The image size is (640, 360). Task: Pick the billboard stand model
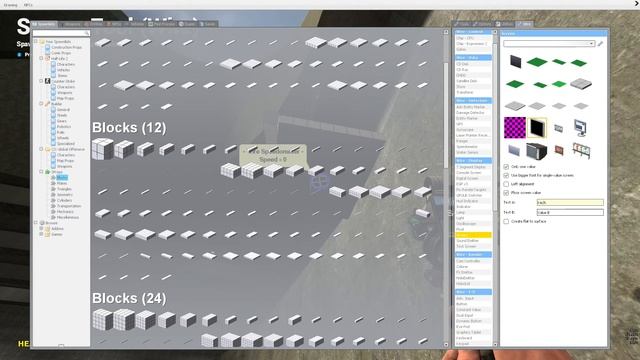pyautogui.click(x=581, y=151)
